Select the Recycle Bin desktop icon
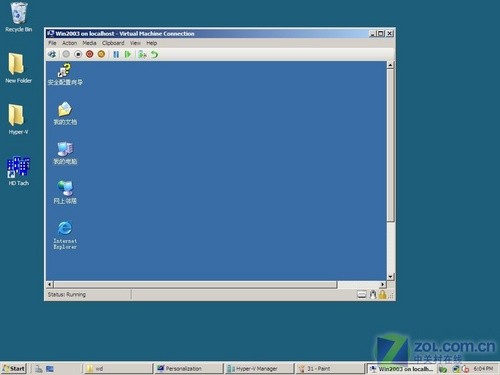The height and width of the screenshot is (375, 500). pyautogui.click(x=19, y=17)
